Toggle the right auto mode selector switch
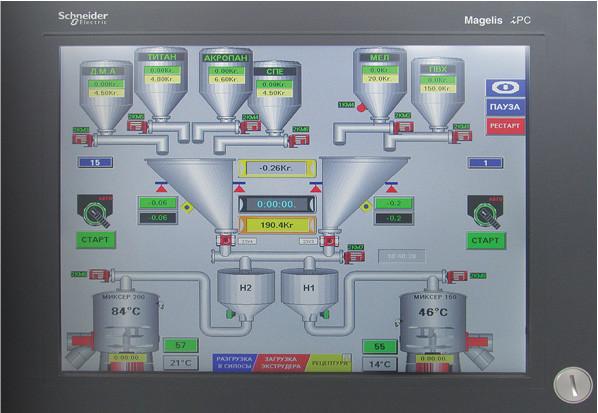598x413 pixels. [485, 213]
